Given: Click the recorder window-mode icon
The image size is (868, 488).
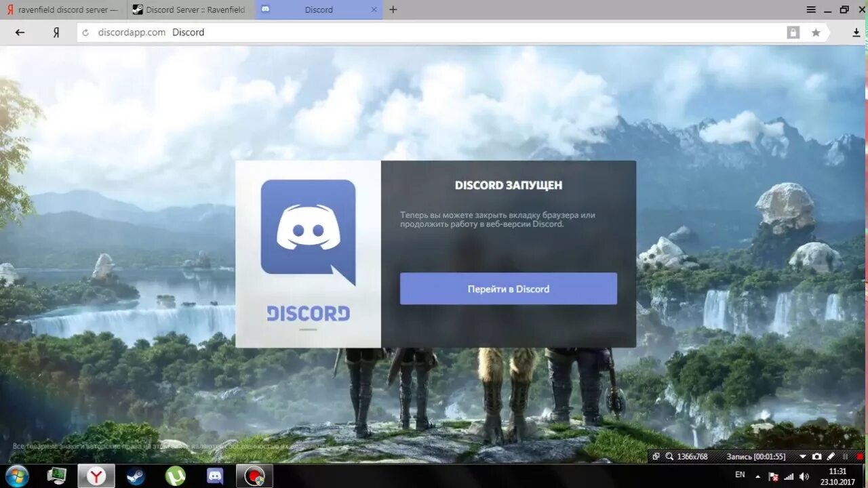Looking at the screenshot, I should point(656,457).
